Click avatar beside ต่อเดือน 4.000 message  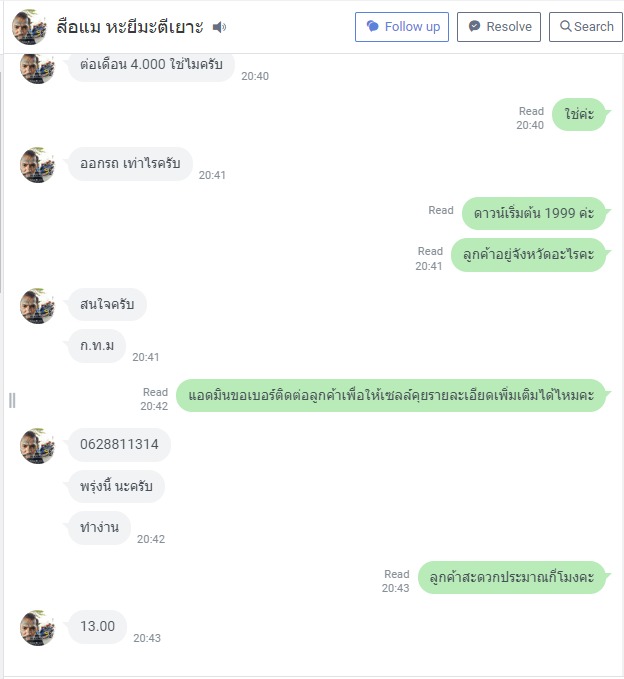point(37,67)
